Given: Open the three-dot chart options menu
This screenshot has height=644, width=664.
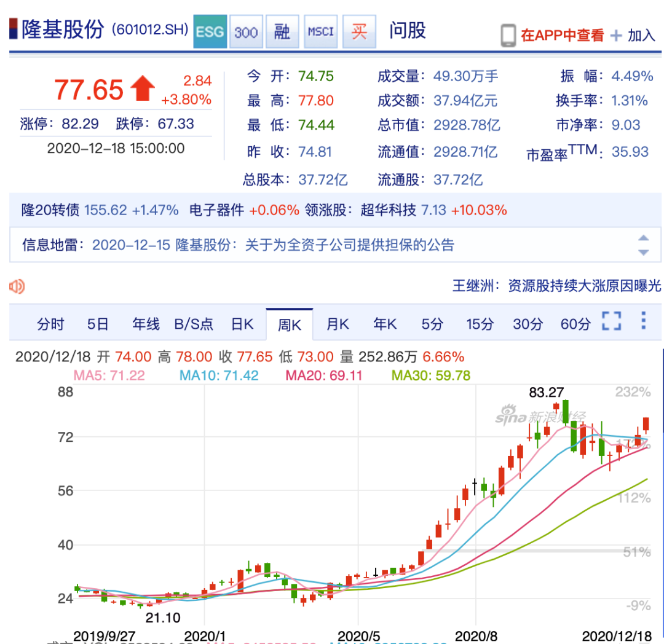Looking at the screenshot, I should (x=643, y=321).
